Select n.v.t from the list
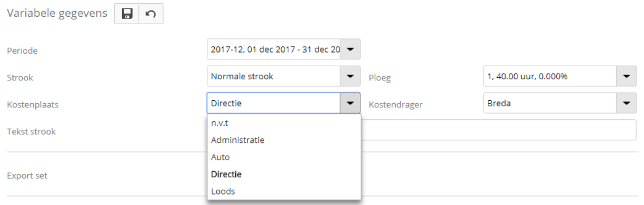This screenshot has height=205, width=644. [x=284, y=123]
